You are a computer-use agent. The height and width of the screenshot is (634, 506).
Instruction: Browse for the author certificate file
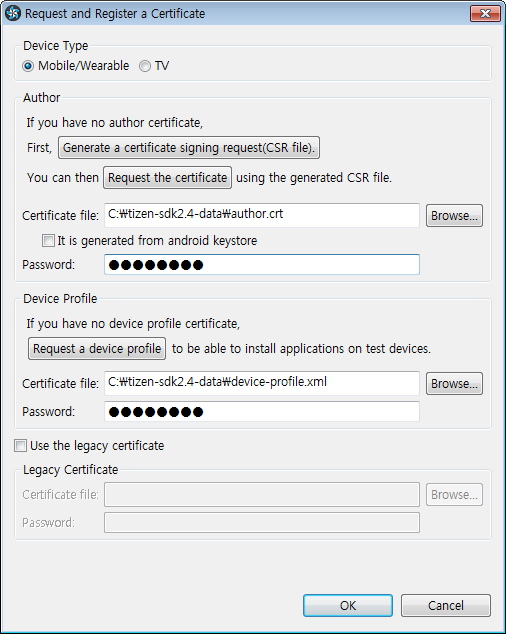click(x=454, y=216)
